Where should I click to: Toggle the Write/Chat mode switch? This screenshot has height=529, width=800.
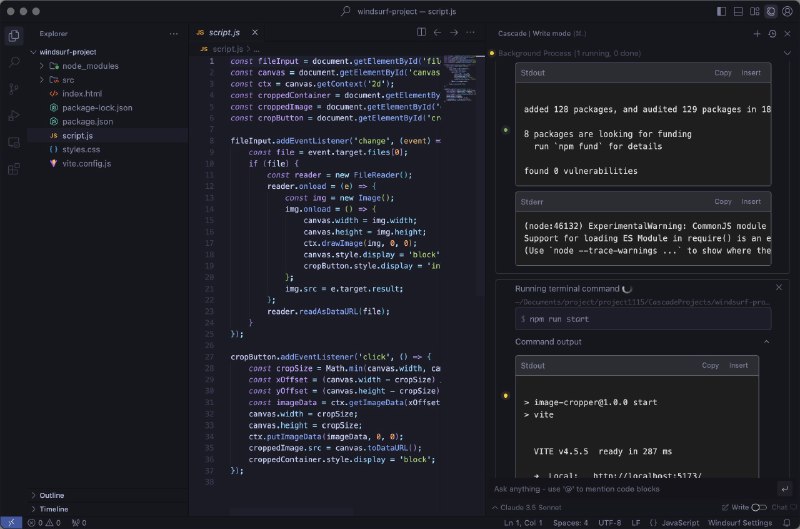pos(759,507)
